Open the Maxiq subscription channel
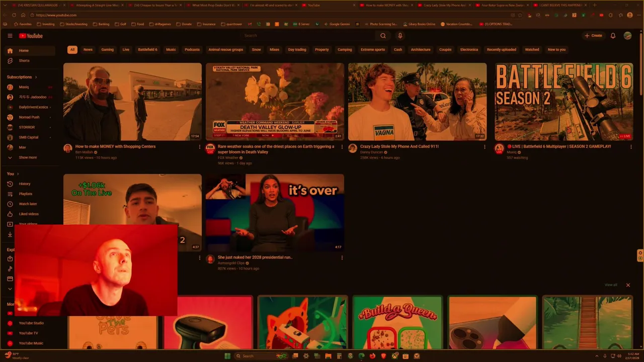Image resolution: width=644 pixels, height=362 pixels. tap(31, 87)
